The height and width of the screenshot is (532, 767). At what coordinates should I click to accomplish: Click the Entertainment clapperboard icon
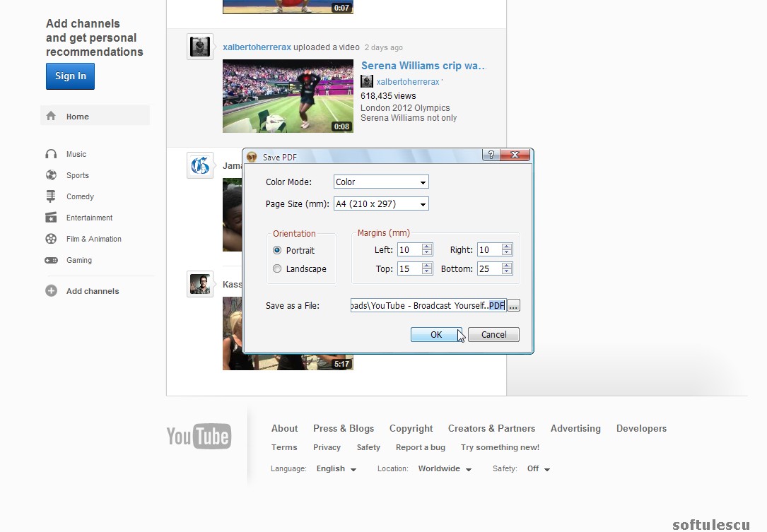[51, 218]
